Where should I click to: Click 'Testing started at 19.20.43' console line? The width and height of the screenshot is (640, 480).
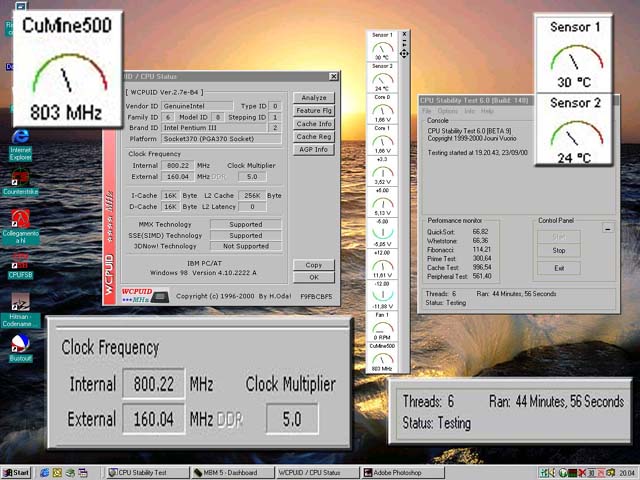pos(478,153)
